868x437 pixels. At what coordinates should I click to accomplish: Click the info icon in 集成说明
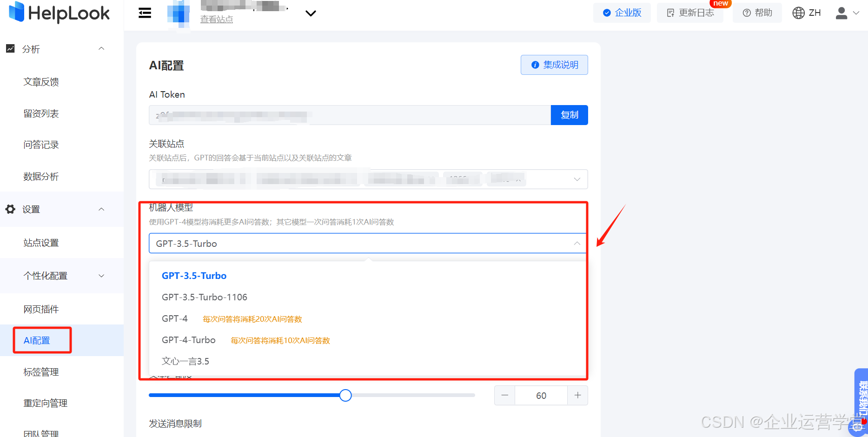(535, 65)
